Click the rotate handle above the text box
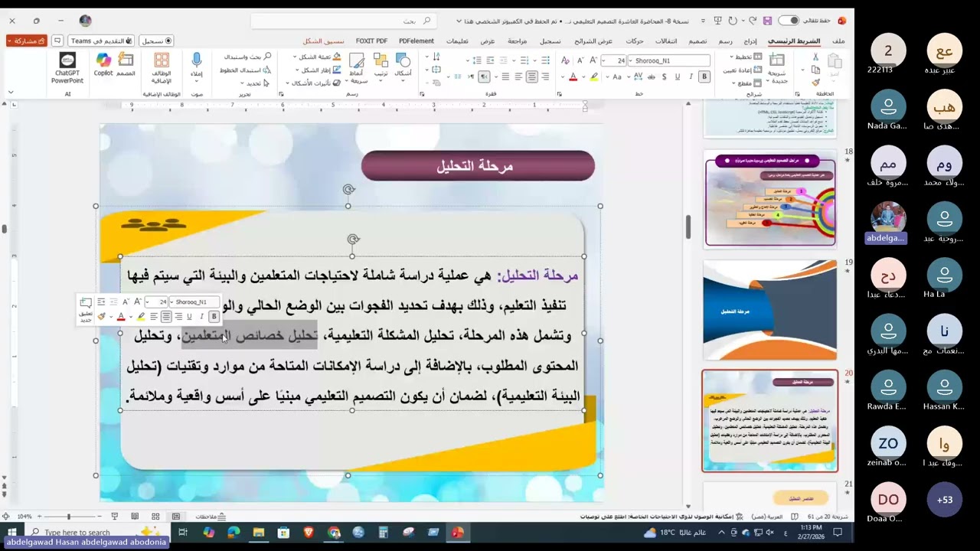This screenshot has height=551, width=980. [x=353, y=240]
